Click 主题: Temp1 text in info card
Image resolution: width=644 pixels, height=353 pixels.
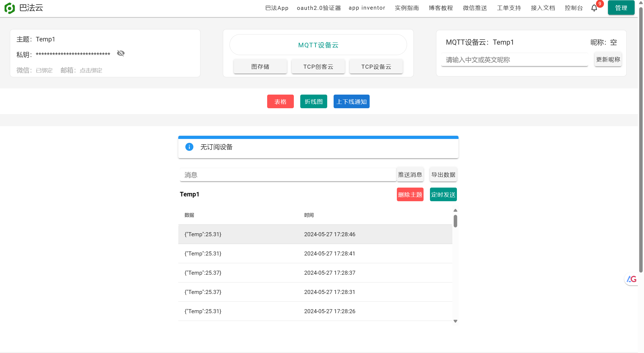[x=36, y=39]
